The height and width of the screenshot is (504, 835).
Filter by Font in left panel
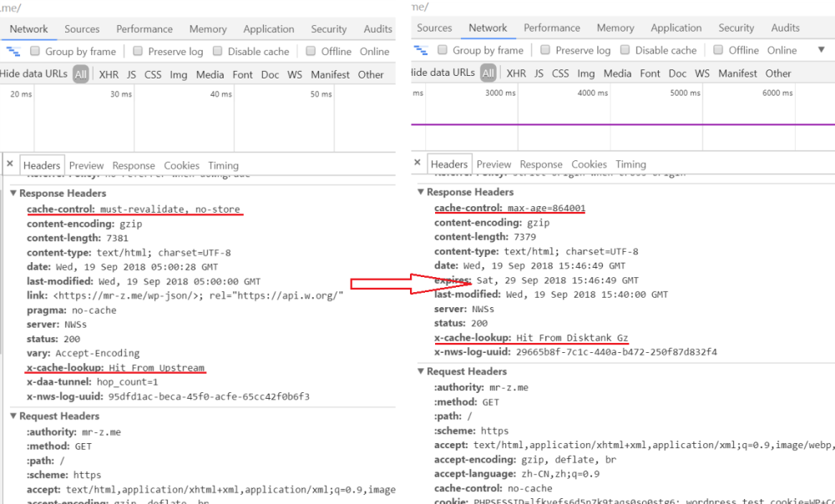click(x=242, y=74)
